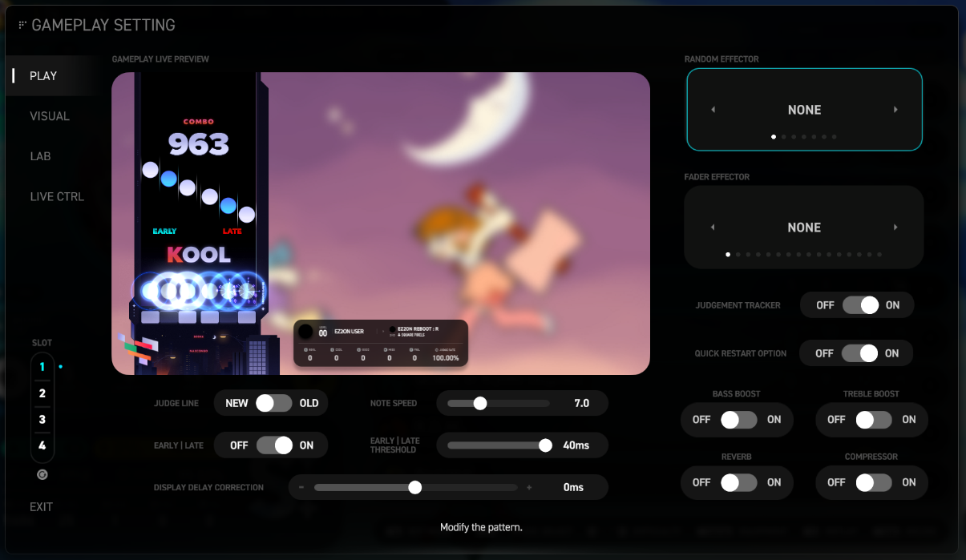Switch to the LIVE CTRL tab
The image size is (966, 560).
tap(57, 196)
